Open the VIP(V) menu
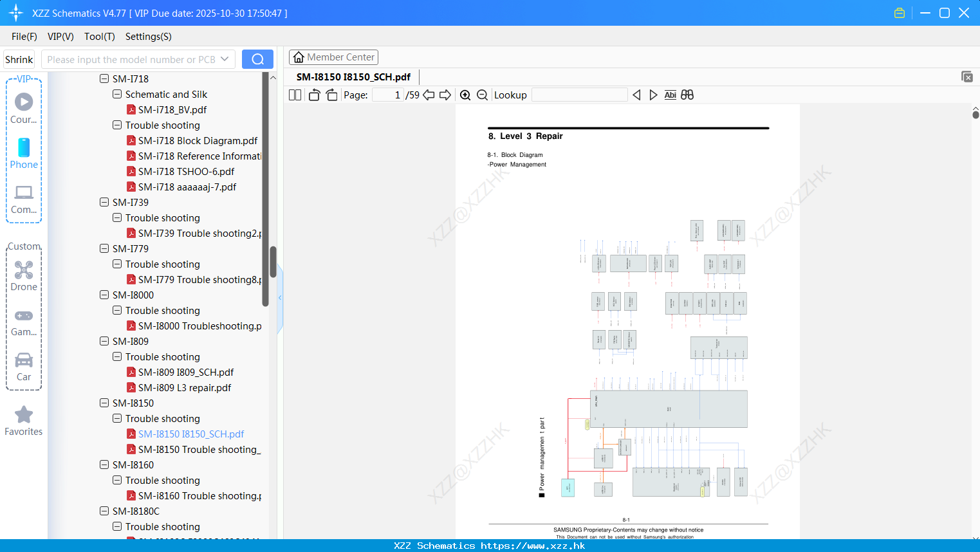 coord(60,37)
